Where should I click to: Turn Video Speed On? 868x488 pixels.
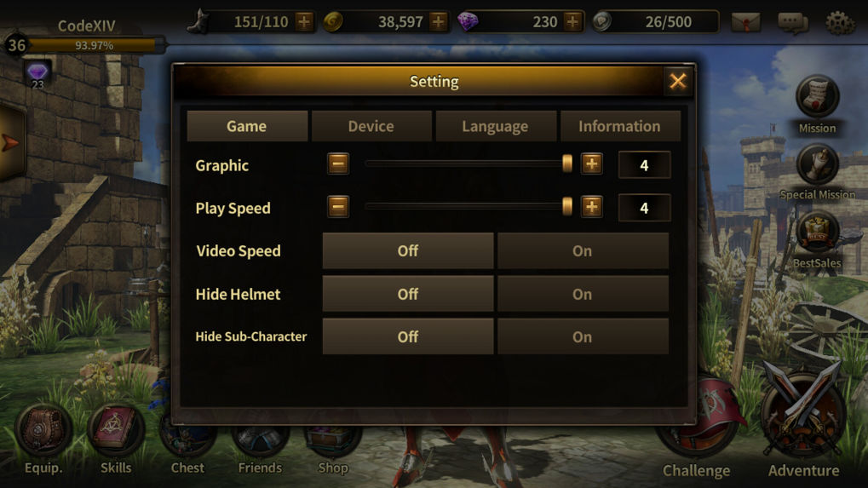(583, 250)
